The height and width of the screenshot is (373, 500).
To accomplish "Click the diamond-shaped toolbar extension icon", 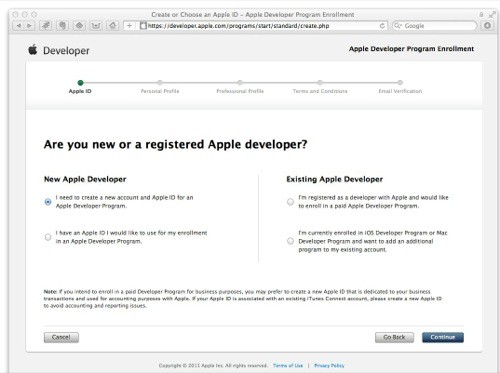I will pos(79,26).
